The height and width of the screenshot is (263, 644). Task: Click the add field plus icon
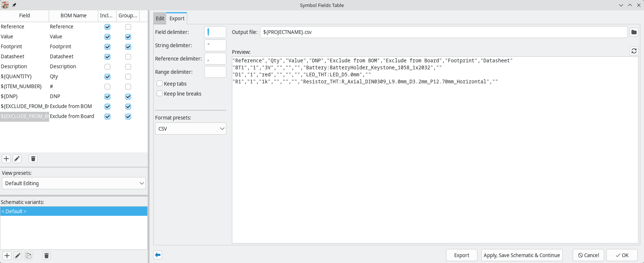[6, 159]
